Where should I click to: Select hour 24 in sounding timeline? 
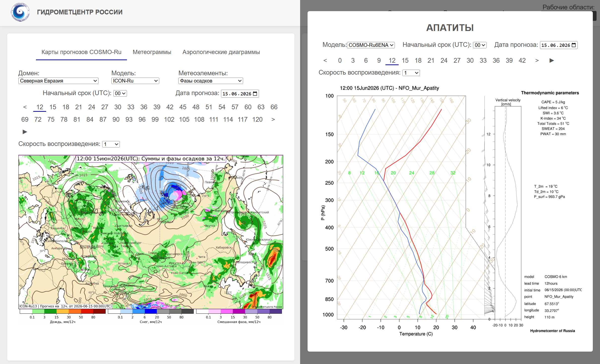tap(444, 60)
